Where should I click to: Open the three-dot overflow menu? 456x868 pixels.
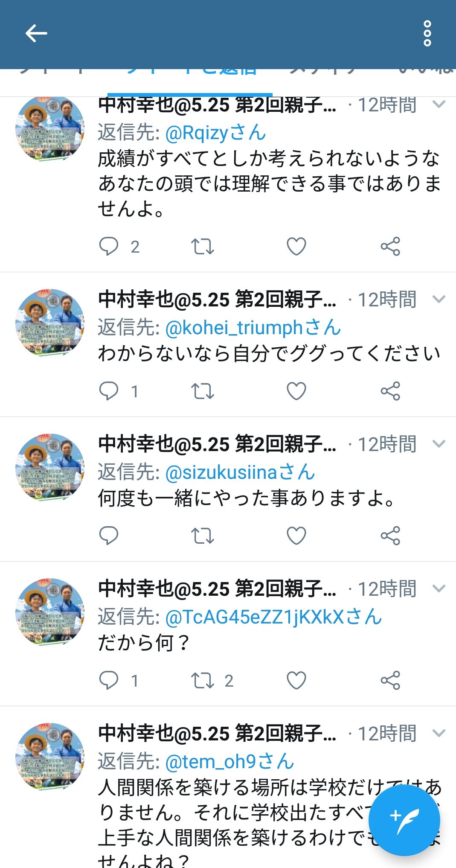pos(427,34)
